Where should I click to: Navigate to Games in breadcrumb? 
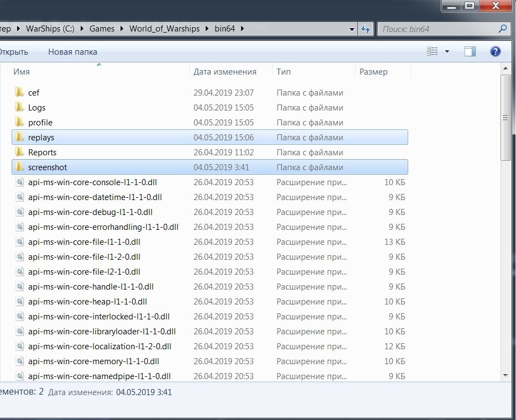pyautogui.click(x=102, y=29)
